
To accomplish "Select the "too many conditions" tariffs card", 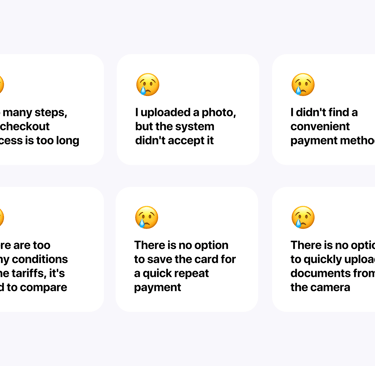I will coord(52,249).
